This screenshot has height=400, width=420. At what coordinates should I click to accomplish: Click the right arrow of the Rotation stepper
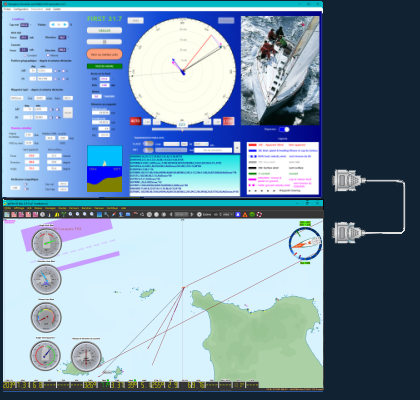[x=65, y=25]
